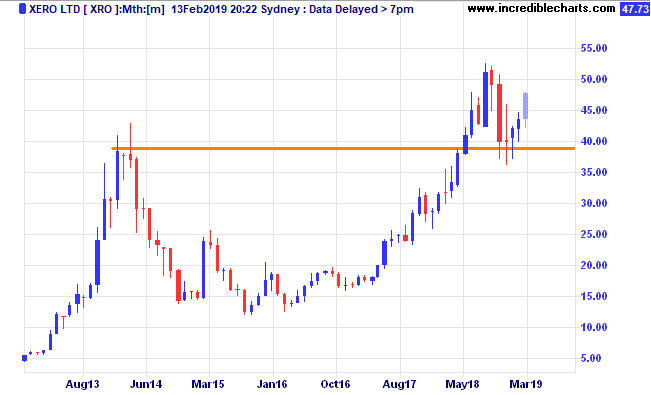
Task: Select the 25.00 price axis label
Action: click(594, 234)
